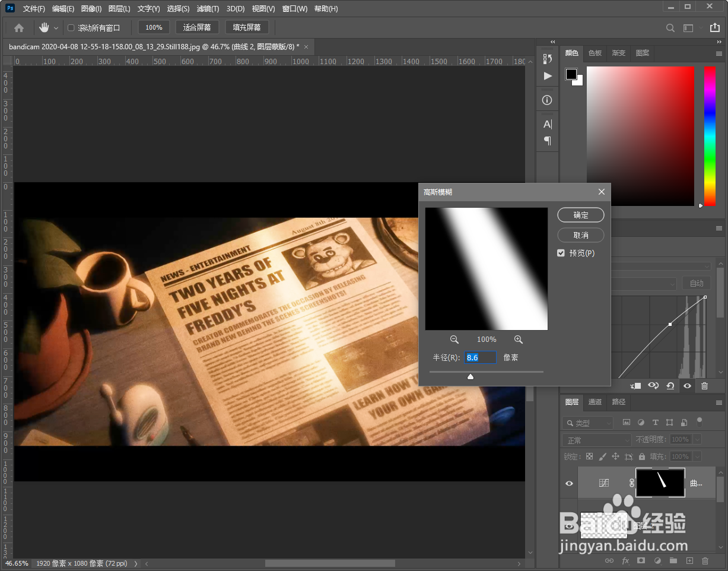Viewport: 728px width, 571px height.
Task: Click the Fill Screen button
Action: click(247, 27)
